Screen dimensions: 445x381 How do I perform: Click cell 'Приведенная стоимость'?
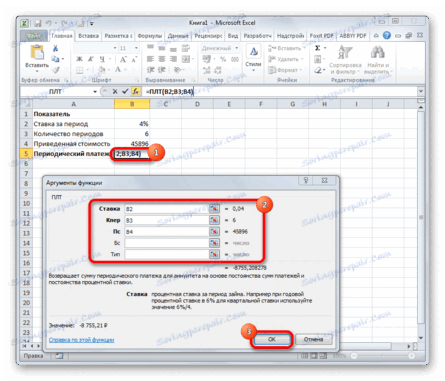point(72,144)
